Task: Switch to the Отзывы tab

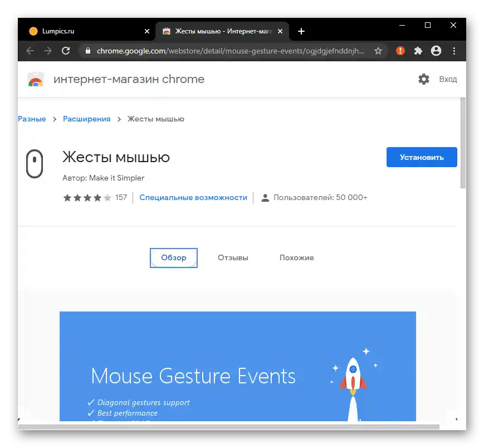Action: point(233,258)
